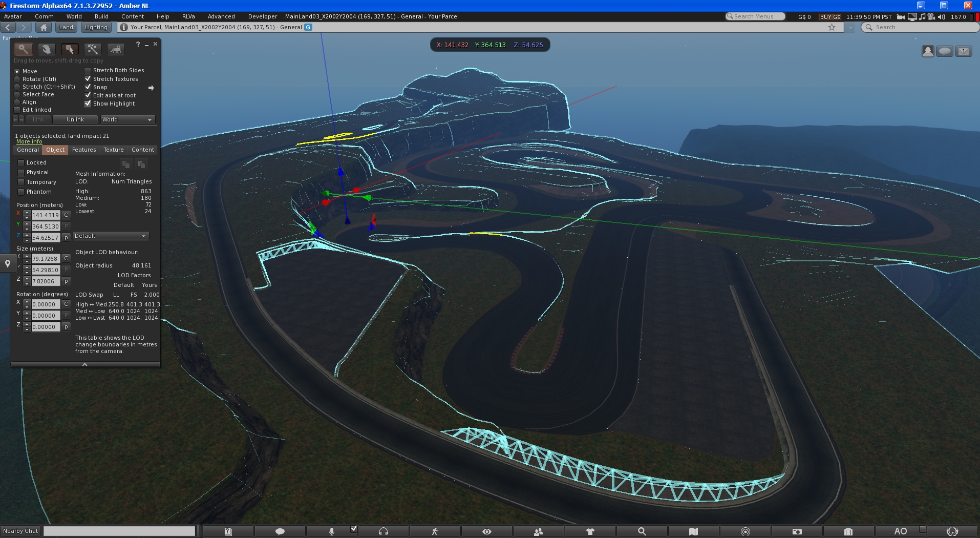Open the people icon at top right
Viewport: 980px width, 538px height.
[x=928, y=51]
